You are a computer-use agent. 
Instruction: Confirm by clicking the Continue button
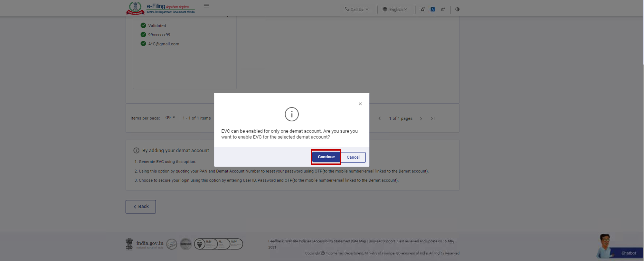tap(326, 157)
